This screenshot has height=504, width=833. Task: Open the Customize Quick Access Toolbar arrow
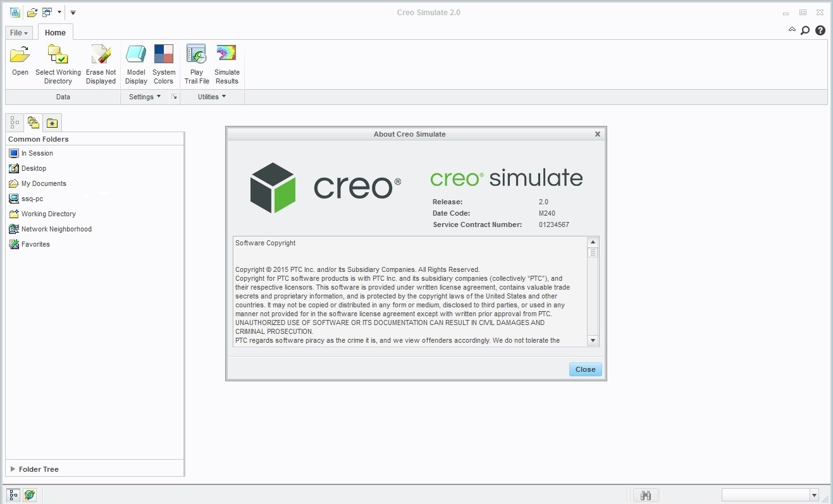click(73, 12)
